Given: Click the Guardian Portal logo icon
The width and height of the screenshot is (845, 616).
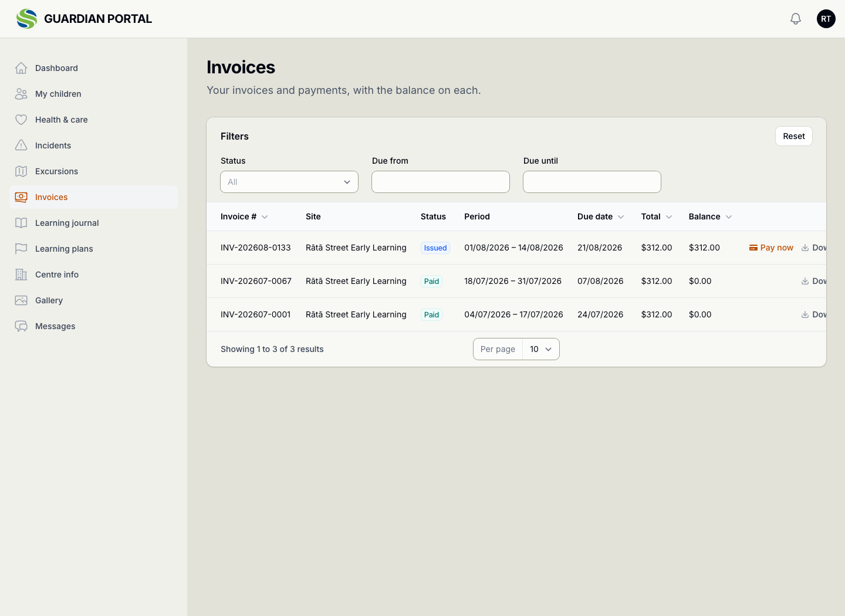Looking at the screenshot, I should coord(26,19).
